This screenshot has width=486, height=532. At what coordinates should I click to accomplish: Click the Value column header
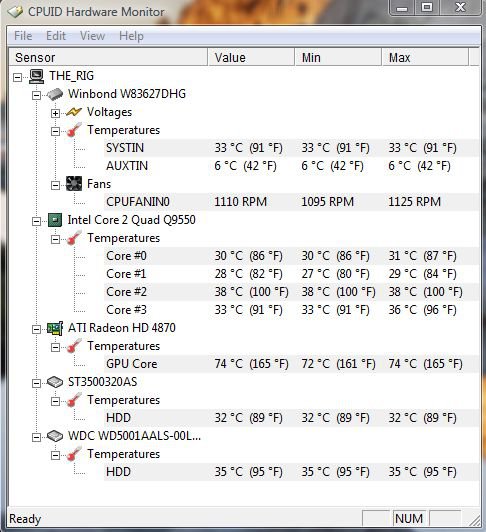[x=251, y=57]
